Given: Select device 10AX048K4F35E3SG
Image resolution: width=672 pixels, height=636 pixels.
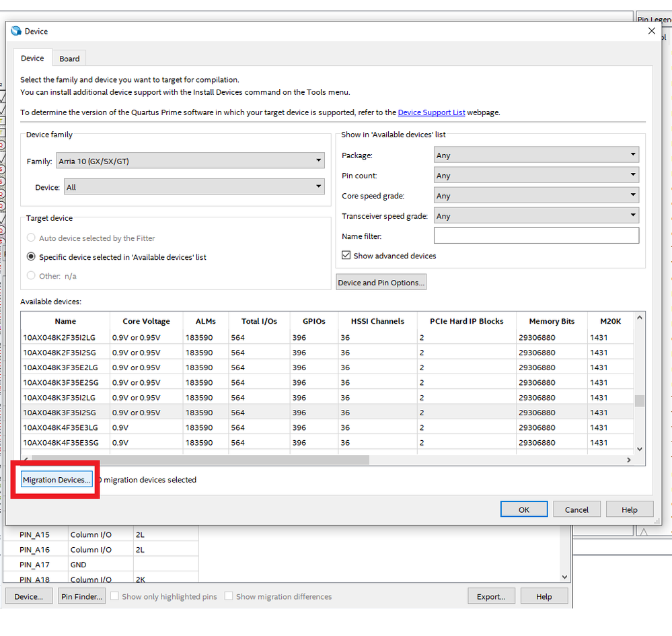Looking at the screenshot, I should tap(328, 443).
